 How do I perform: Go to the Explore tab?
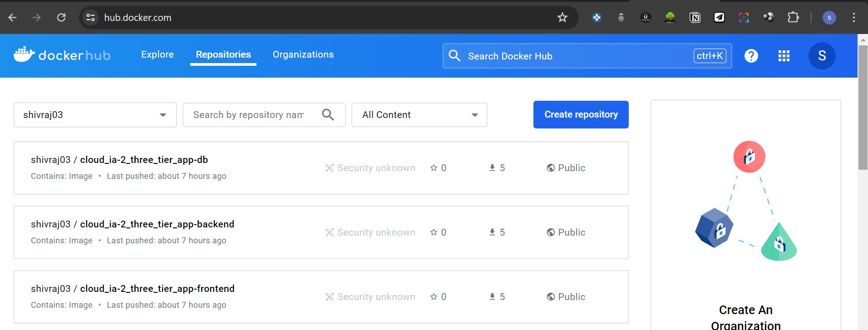coord(158,54)
